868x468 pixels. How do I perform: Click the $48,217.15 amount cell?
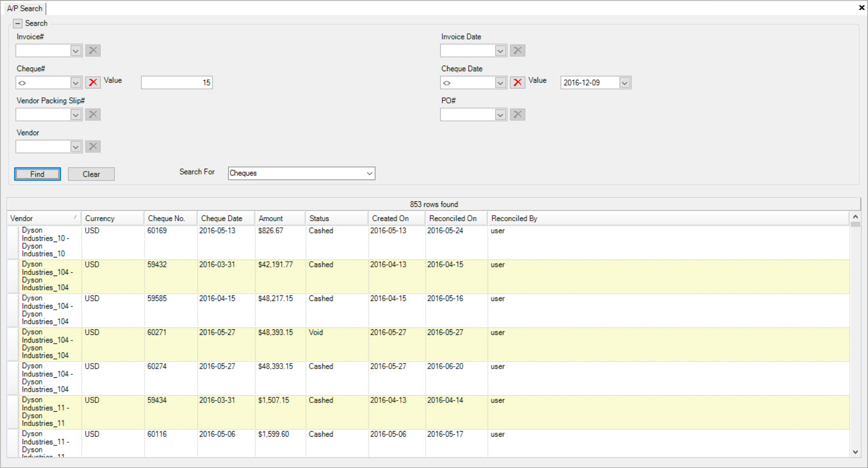(x=281, y=310)
